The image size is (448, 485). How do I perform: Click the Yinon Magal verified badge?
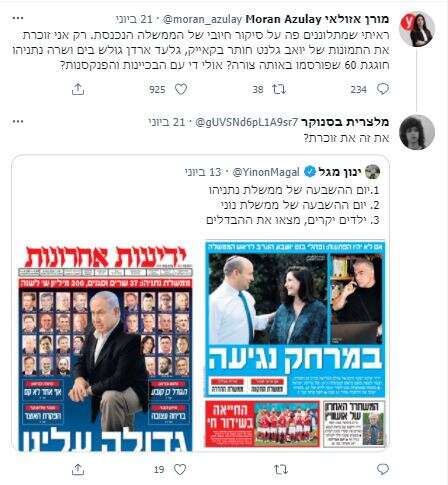click(x=310, y=172)
